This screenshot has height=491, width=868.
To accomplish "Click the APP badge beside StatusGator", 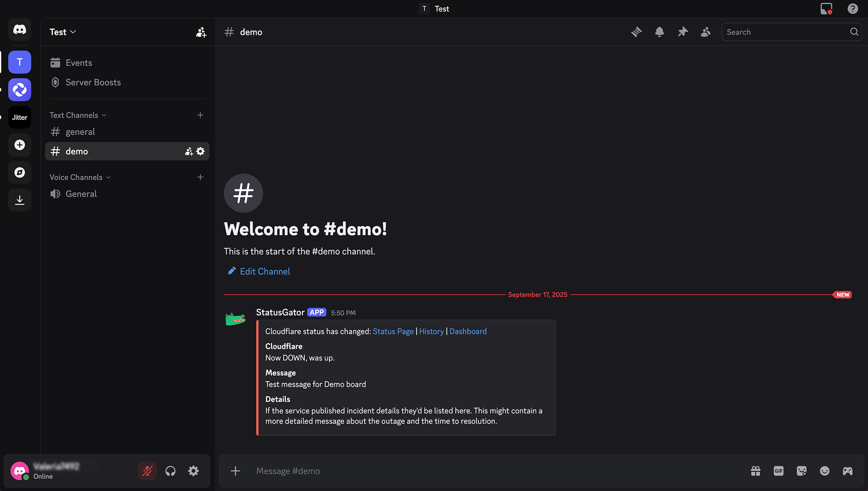I will pos(316,313).
